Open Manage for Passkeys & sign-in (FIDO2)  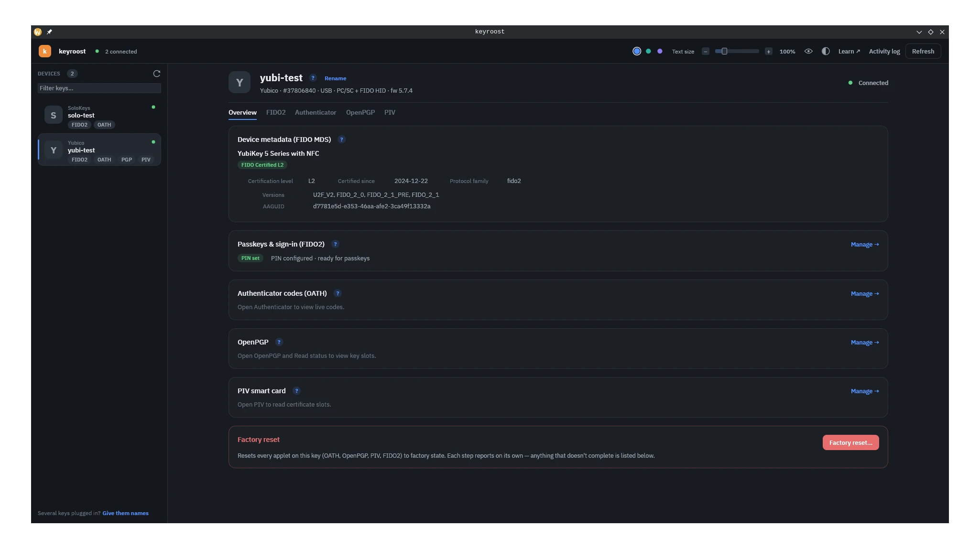point(865,245)
